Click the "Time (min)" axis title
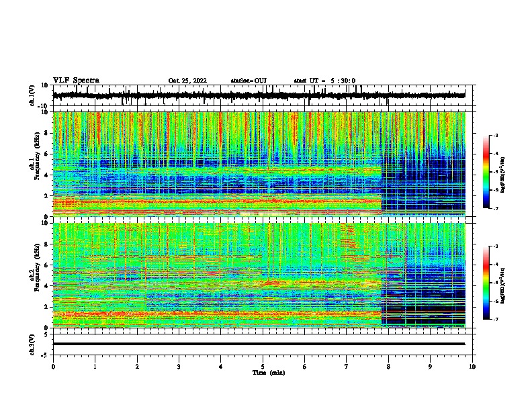 point(269,373)
